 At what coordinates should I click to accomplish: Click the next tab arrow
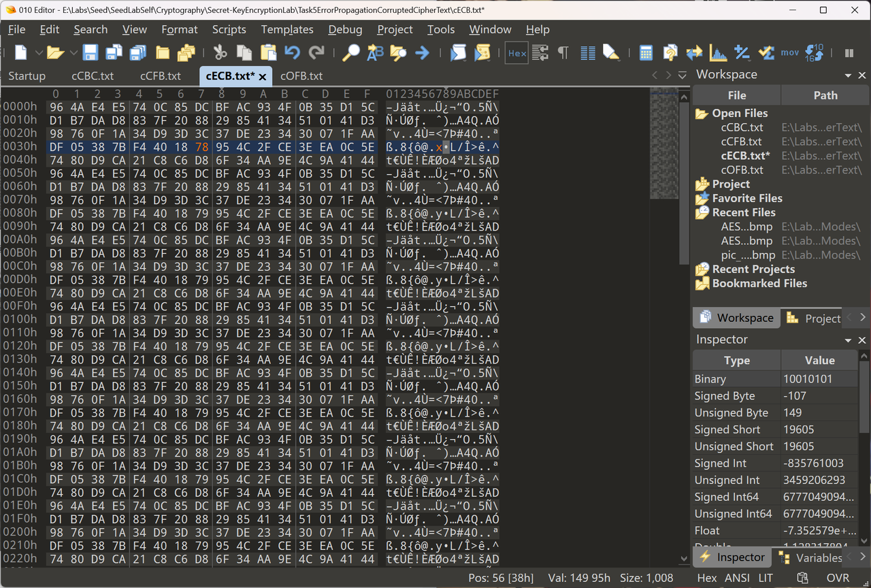668,76
